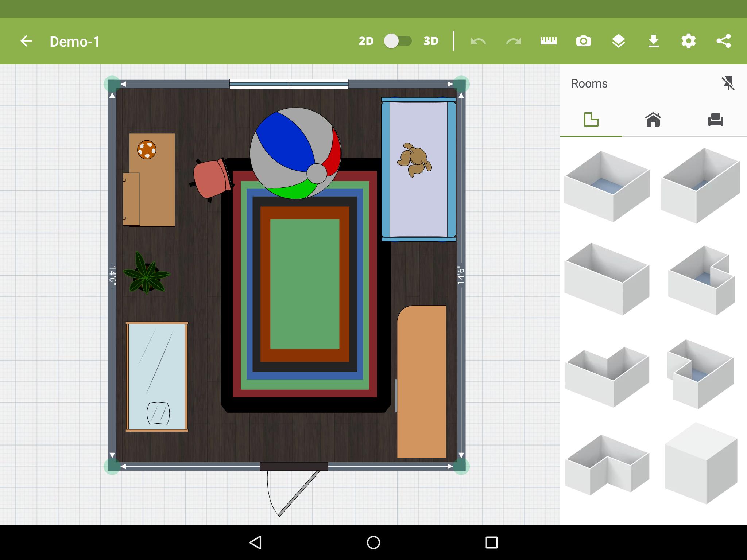Open the measuring ruler tool
Image resolution: width=747 pixels, height=560 pixels.
click(x=548, y=41)
